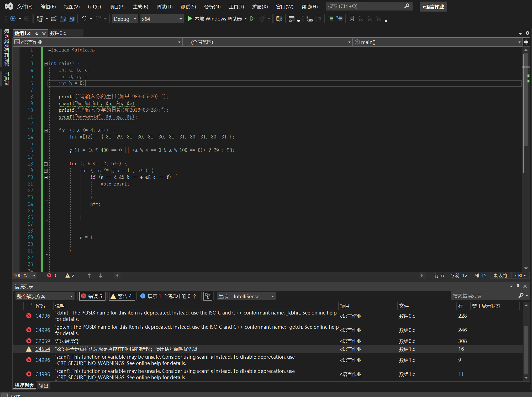This screenshot has width=532, height=397.
Task: Toggle the messages filter button
Action: click(168, 296)
